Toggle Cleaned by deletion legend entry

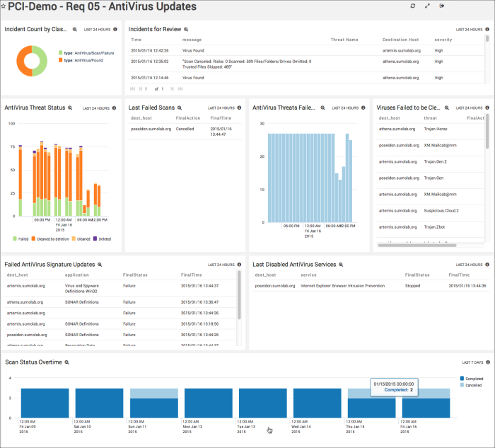click(53, 239)
